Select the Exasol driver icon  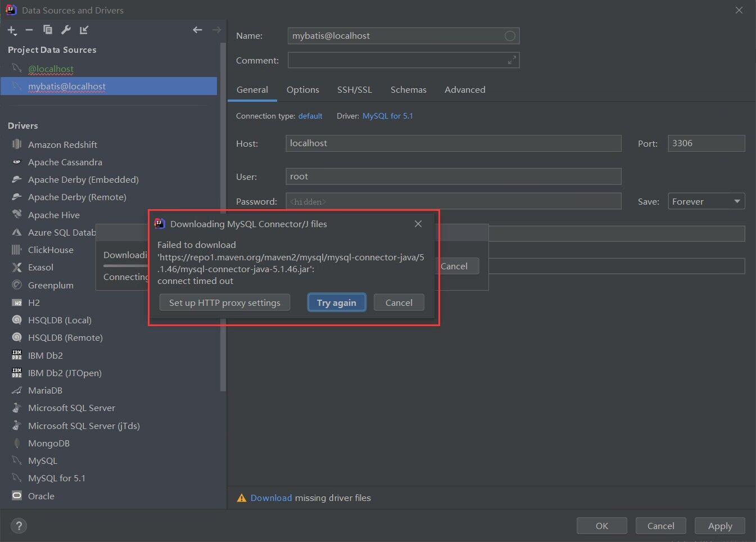[17, 267]
